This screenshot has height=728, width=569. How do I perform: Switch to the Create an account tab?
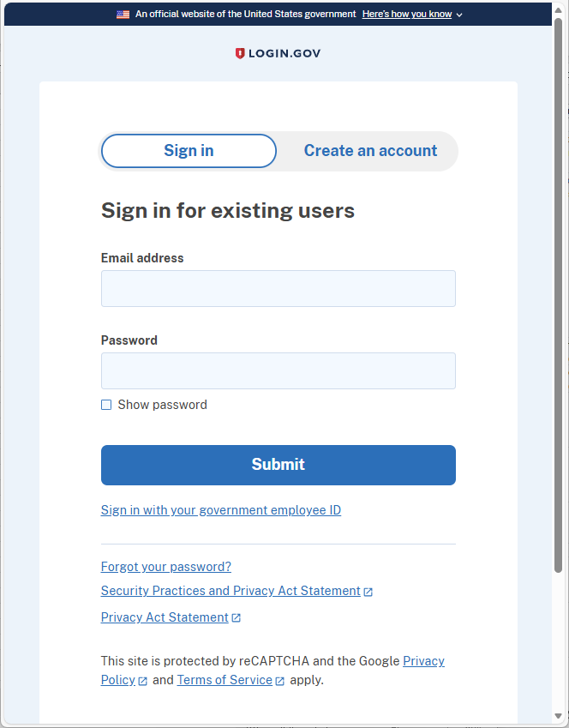[370, 150]
